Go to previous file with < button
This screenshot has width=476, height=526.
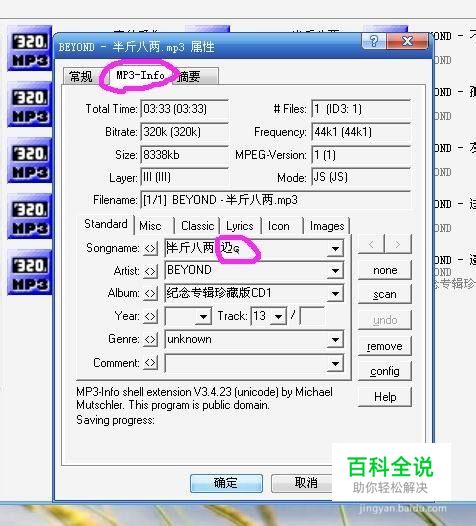pyautogui.click(x=371, y=244)
